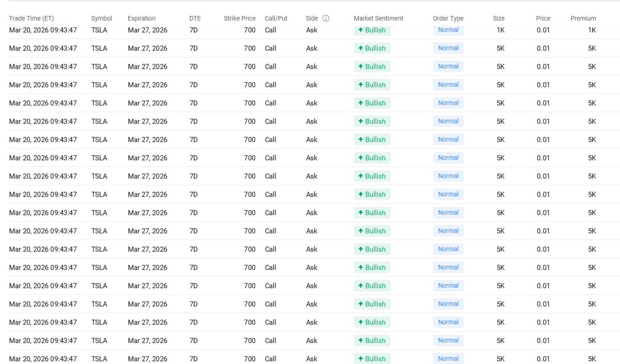This screenshot has height=364, width=620.
Task: Click the Symbol column header
Action: tap(101, 18)
